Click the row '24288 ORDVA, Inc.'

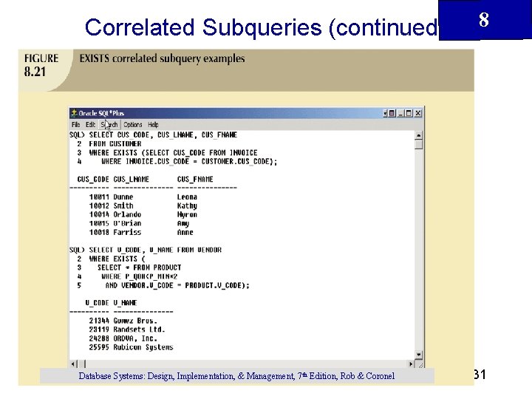tap(123, 338)
